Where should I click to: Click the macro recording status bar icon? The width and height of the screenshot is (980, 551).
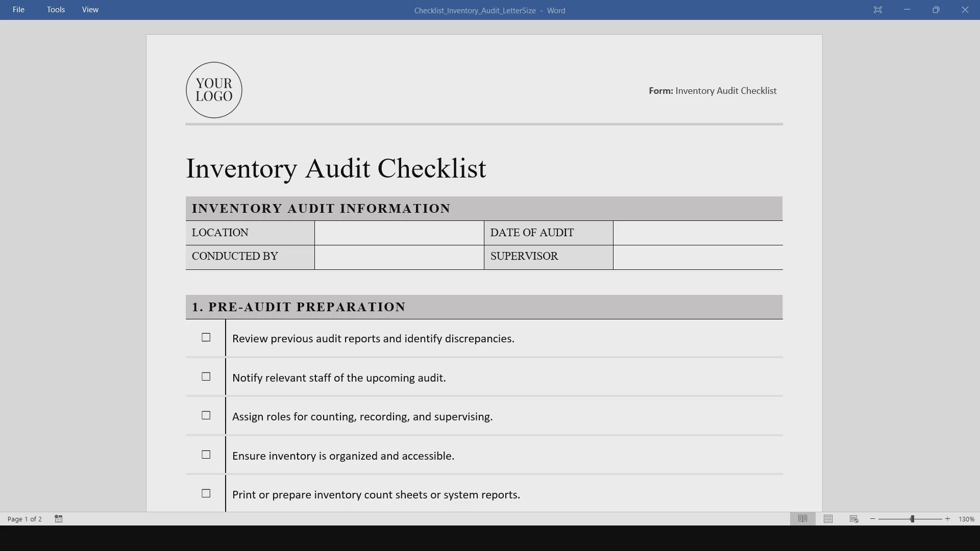pos(59,519)
